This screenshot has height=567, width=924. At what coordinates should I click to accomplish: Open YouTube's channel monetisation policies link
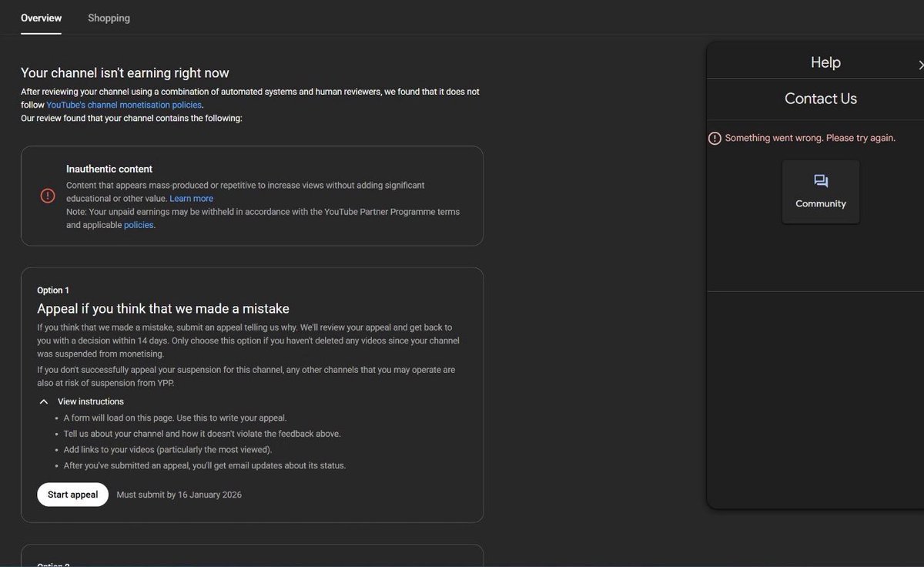(x=124, y=105)
